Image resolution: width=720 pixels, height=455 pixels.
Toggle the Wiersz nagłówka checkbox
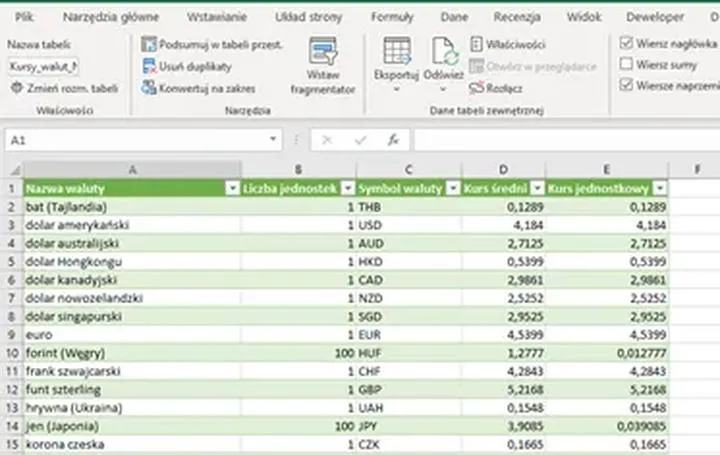pyautogui.click(x=626, y=44)
